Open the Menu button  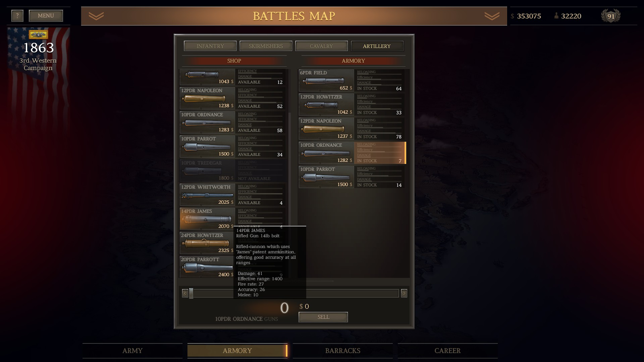pyautogui.click(x=46, y=16)
